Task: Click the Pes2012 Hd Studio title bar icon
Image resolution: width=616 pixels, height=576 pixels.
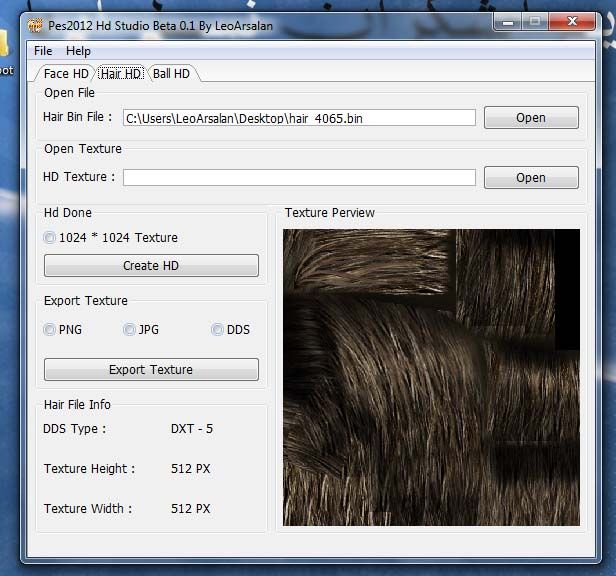Action: pos(34,24)
